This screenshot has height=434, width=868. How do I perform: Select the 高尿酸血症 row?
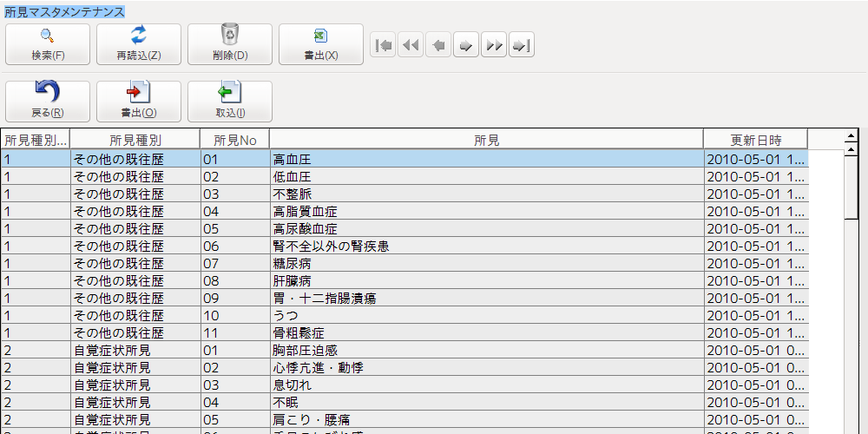(404, 228)
